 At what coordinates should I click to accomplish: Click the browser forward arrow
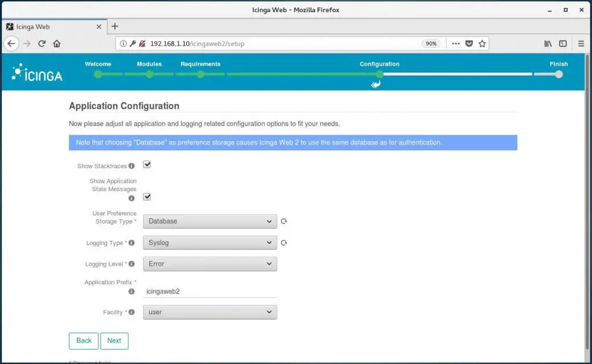27,44
